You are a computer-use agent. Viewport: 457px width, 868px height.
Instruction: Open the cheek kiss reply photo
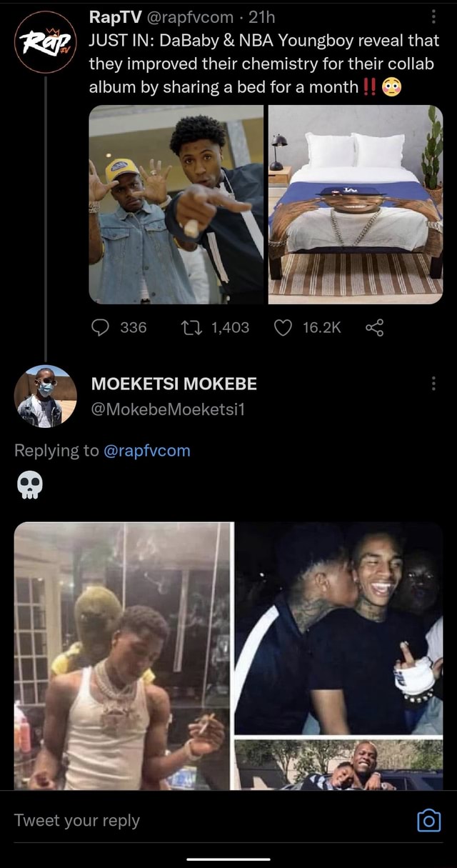tap(339, 628)
